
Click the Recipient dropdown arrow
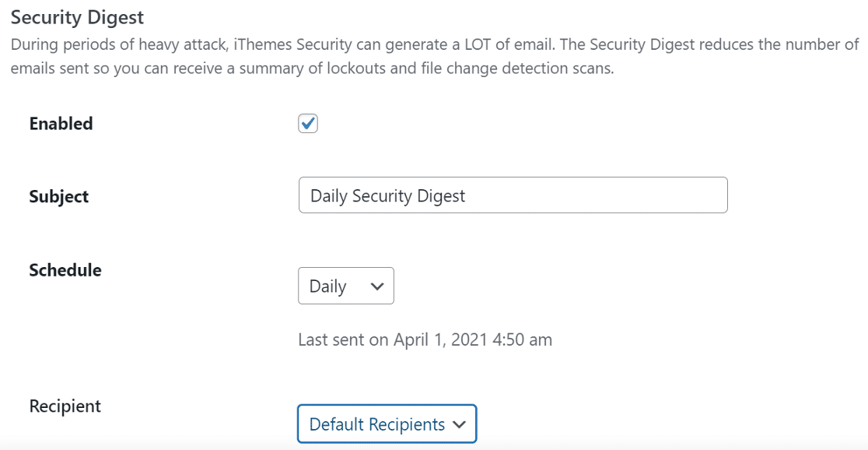click(458, 424)
